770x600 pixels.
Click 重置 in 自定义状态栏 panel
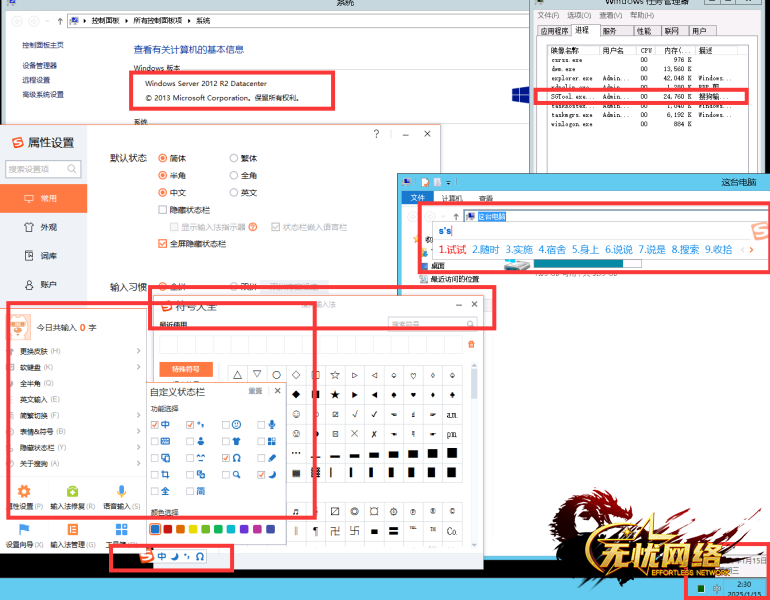coord(255,391)
